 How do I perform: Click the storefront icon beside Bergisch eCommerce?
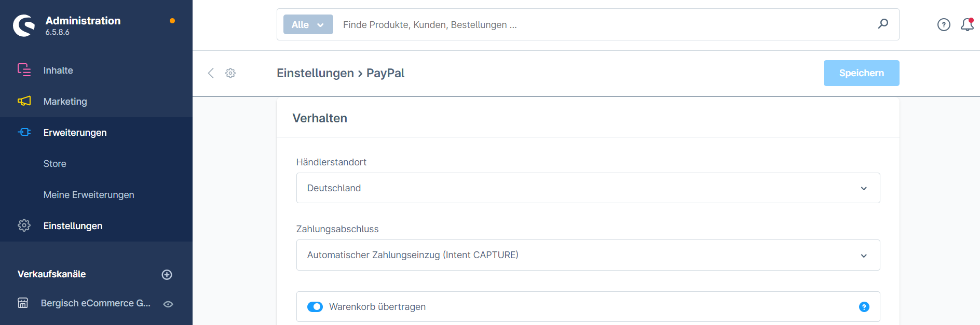23,303
